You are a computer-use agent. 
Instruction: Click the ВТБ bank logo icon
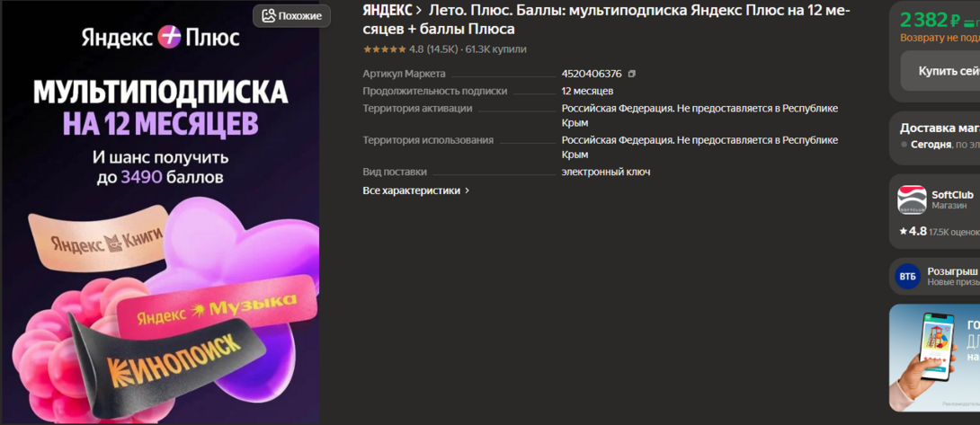[907, 277]
